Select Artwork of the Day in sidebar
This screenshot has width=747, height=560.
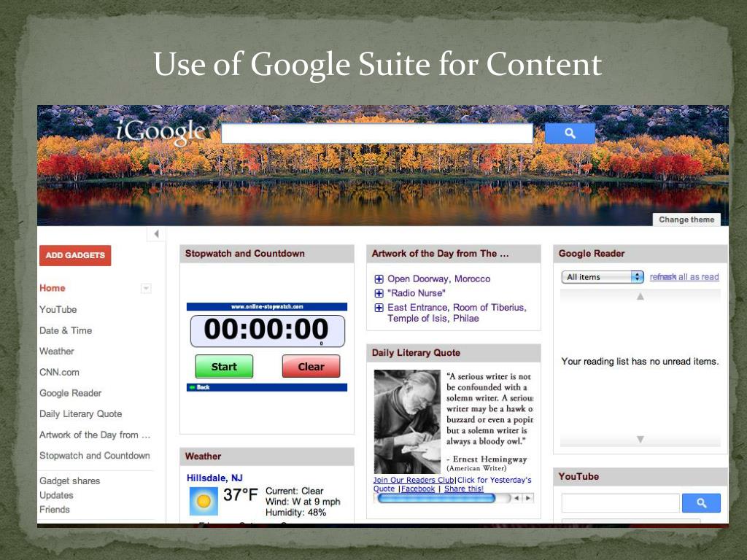click(95, 435)
